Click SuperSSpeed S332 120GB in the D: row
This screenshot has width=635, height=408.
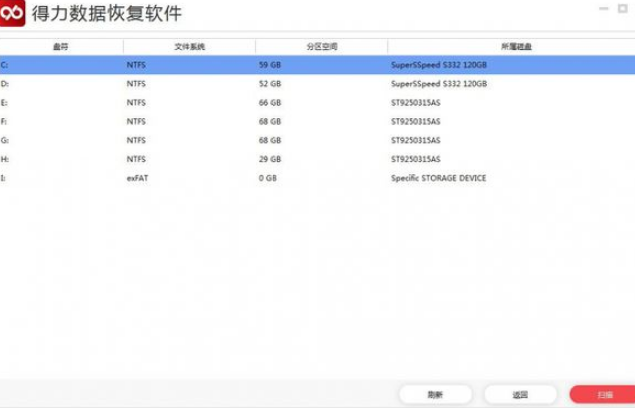439,84
